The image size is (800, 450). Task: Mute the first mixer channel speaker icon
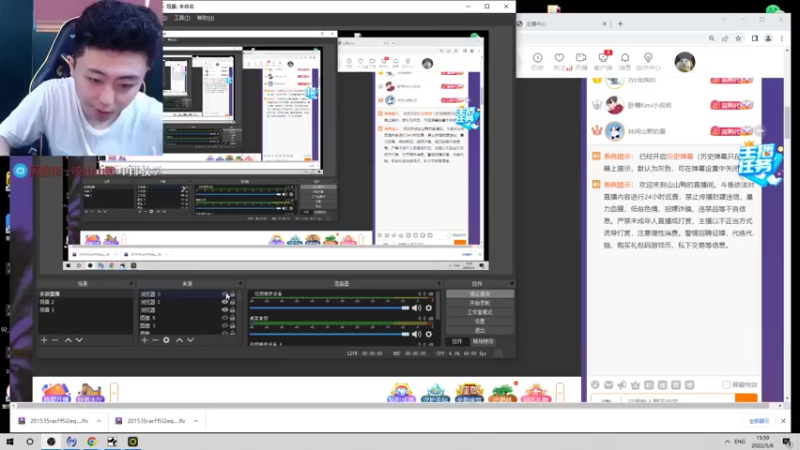(x=417, y=308)
